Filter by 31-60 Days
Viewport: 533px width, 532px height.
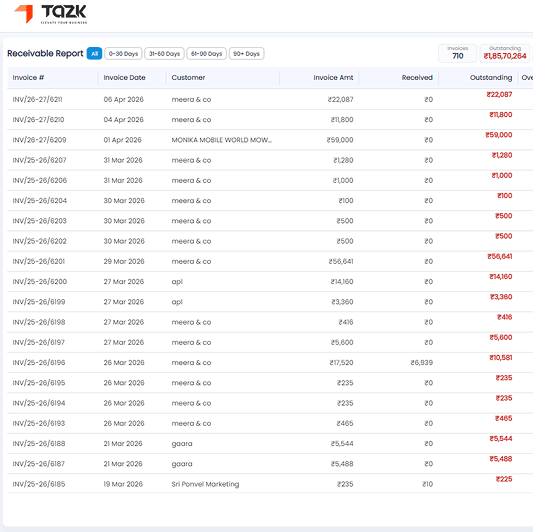pos(164,54)
